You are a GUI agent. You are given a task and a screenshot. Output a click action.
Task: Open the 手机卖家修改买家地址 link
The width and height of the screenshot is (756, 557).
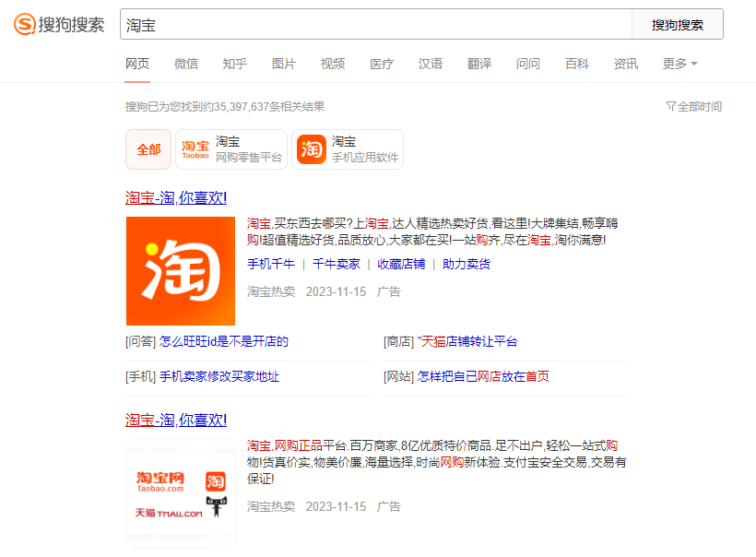tap(219, 376)
